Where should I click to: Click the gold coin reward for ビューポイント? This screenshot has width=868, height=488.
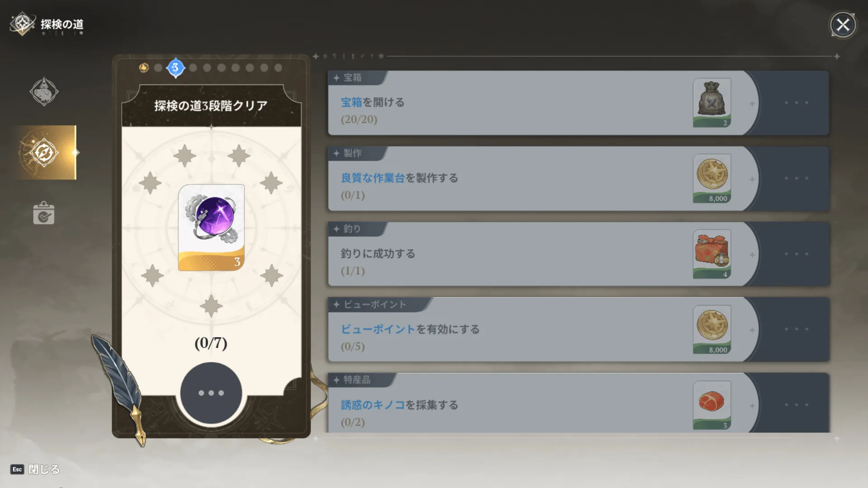click(x=712, y=330)
